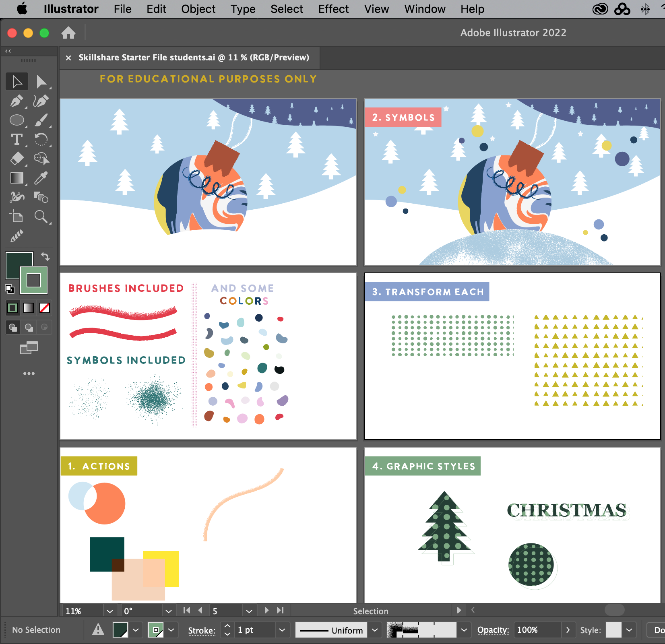
Task: Select the Ellipse tool
Action: click(17, 120)
